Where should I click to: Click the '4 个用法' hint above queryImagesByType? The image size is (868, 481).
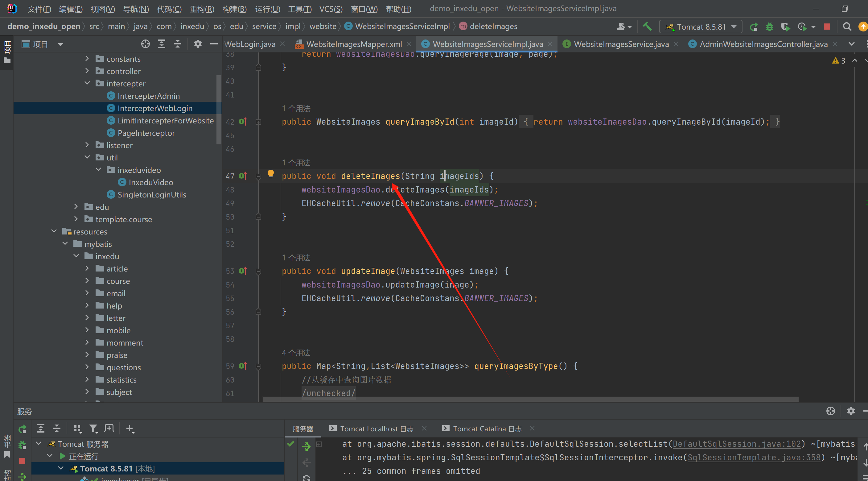pyautogui.click(x=296, y=353)
